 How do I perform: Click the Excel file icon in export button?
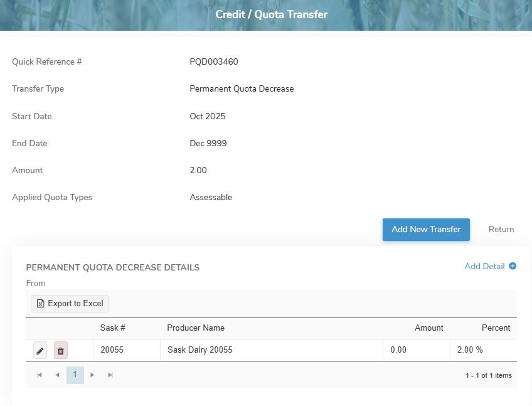[x=41, y=304]
